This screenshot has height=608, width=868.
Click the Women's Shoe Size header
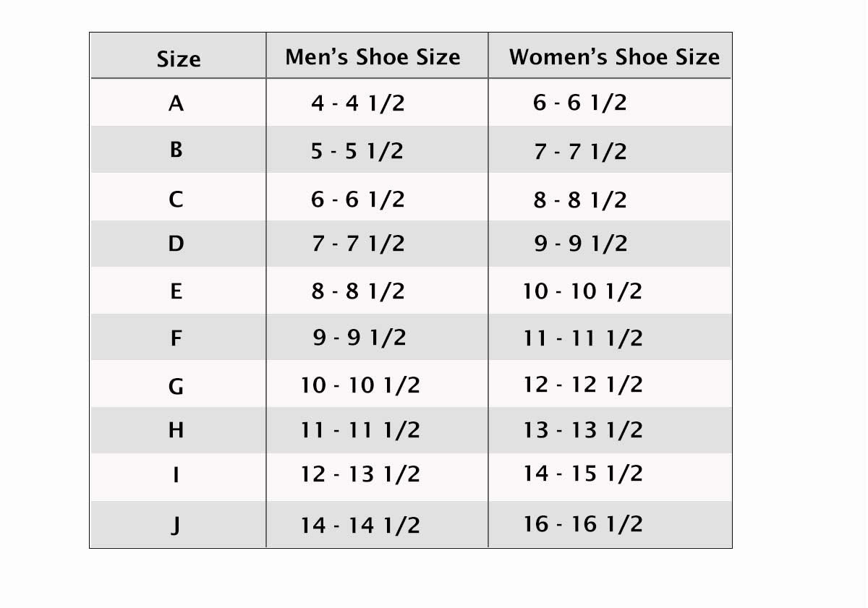click(614, 57)
